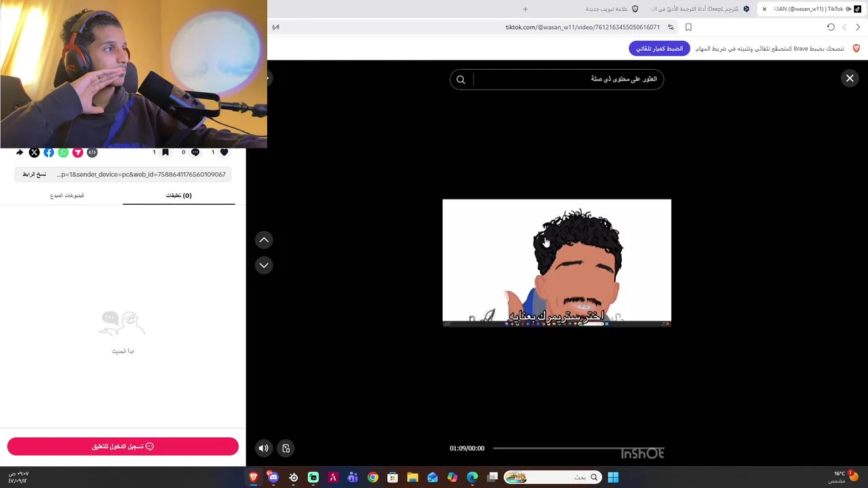868x488 pixels.
Task: Click the magnifier icon in TikTok search box
Action: (x=460, y=79)
